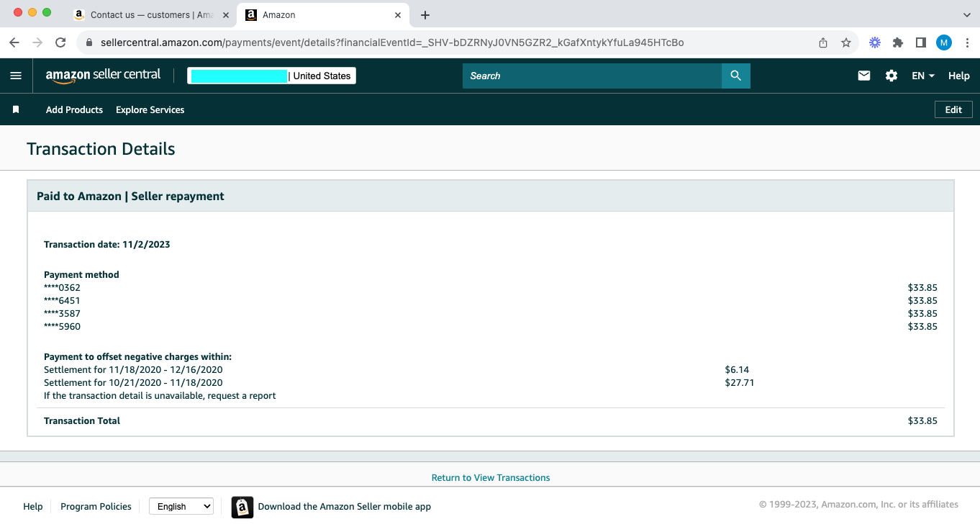This screenshot has width=980, height=532.
Task: Open the Extensions puzzle piece menu
Action: (x=898, y=42)
